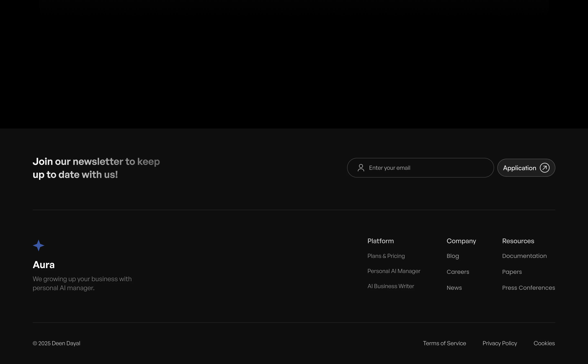Click the arrow icon on Application button

pyautogui.click(x=545, y=168)
